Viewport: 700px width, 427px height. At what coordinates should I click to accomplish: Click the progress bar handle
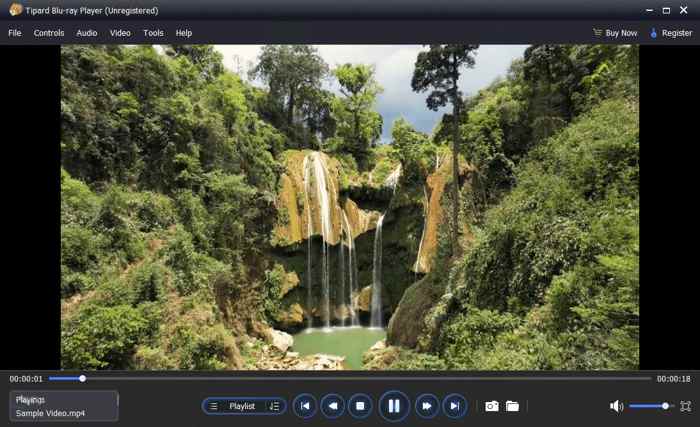pyautogui.click(x=83, y=379)
